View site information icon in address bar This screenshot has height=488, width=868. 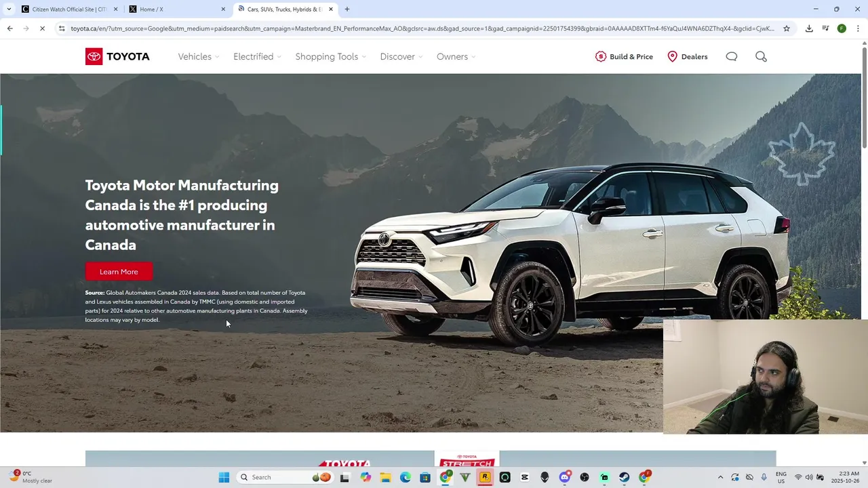pos(62,28)
